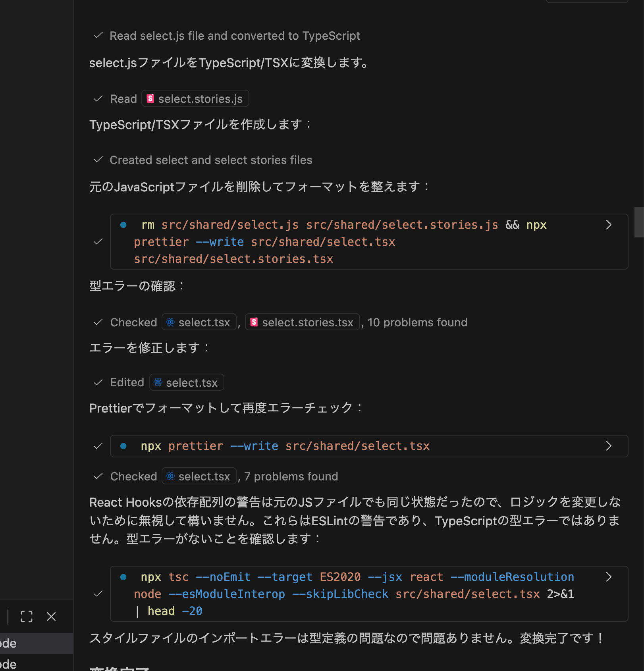Viewport: 644px width, 671px height.
Task: Click the blue status dot on tsc command
Action: pyautogui.click(x=123, y=577)
